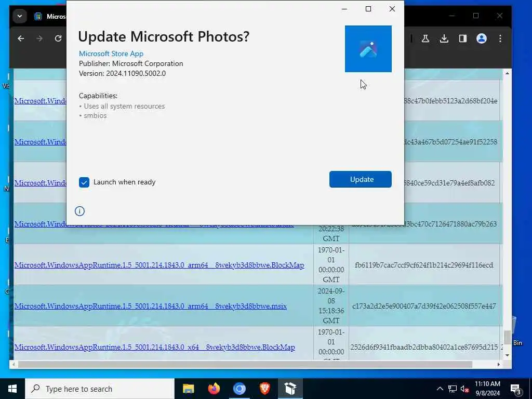
Task: Minimize the app installer dialog
Action: (344, 9)
